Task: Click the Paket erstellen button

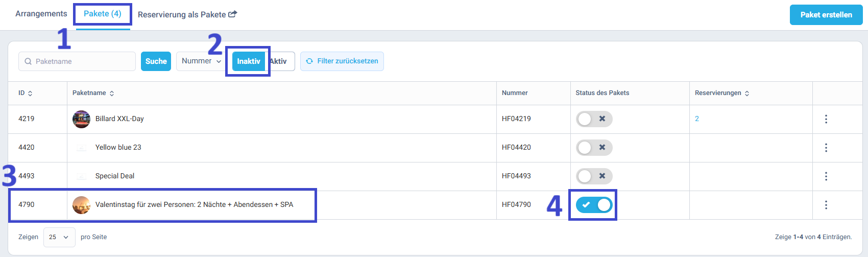Action: point(826,15)
